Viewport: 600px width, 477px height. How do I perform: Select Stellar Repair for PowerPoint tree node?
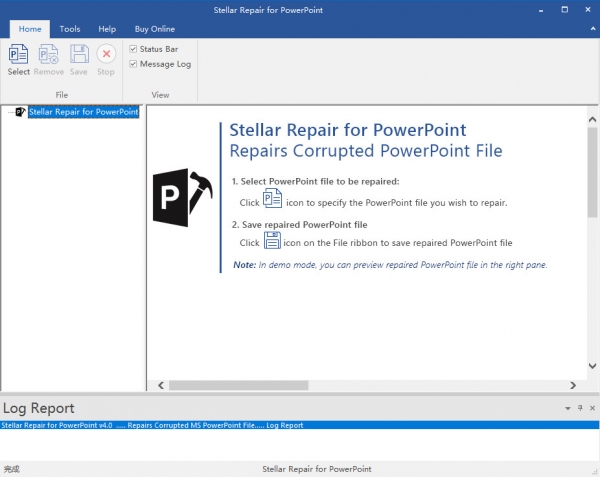coord(83,112)
